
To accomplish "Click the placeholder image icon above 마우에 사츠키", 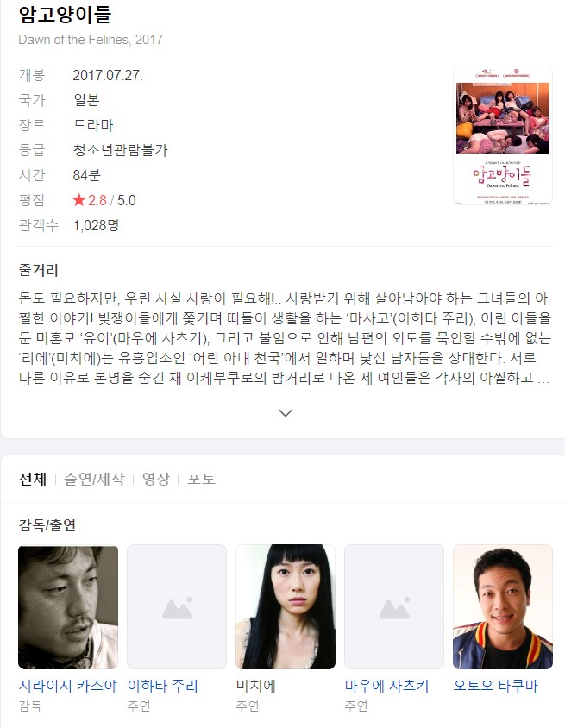I will pyautogui.click(x=394, y=607).
